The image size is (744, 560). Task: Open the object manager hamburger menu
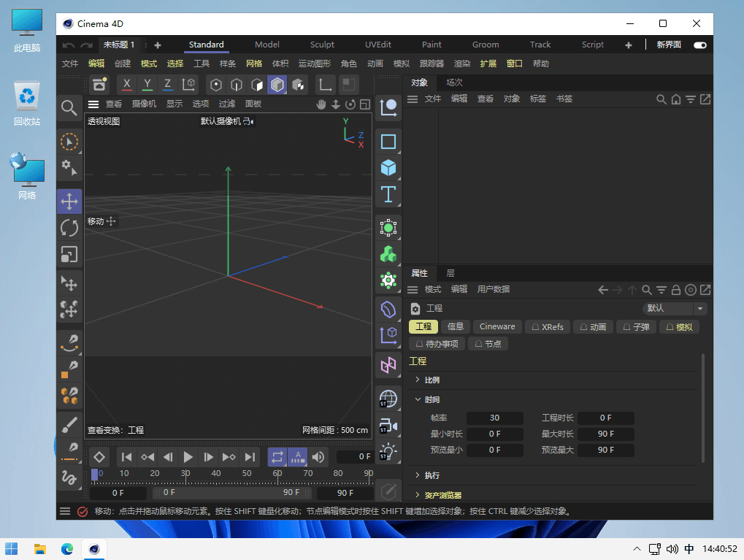[413, 99]
